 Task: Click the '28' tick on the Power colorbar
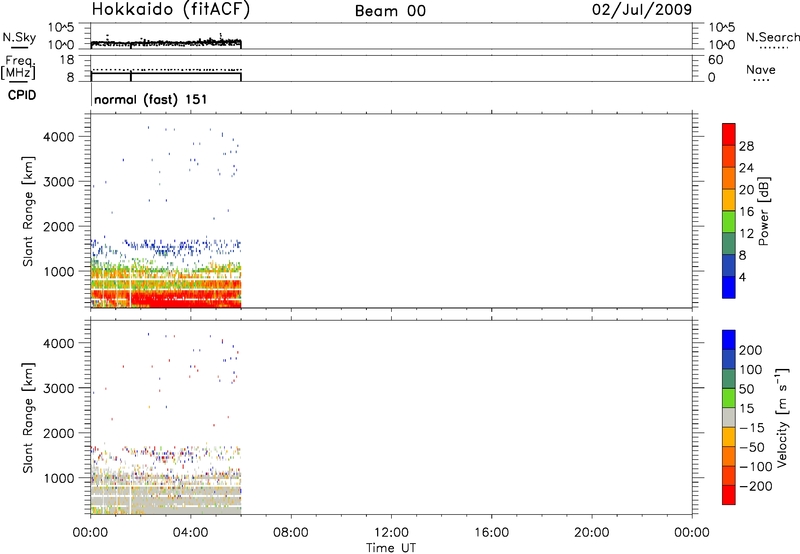tap(746, 146)
